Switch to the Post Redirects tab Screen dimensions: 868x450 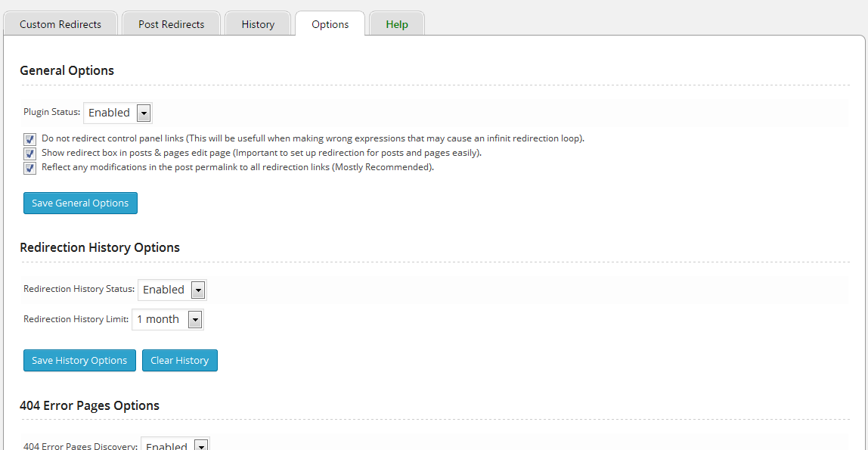tap(171, 24)
